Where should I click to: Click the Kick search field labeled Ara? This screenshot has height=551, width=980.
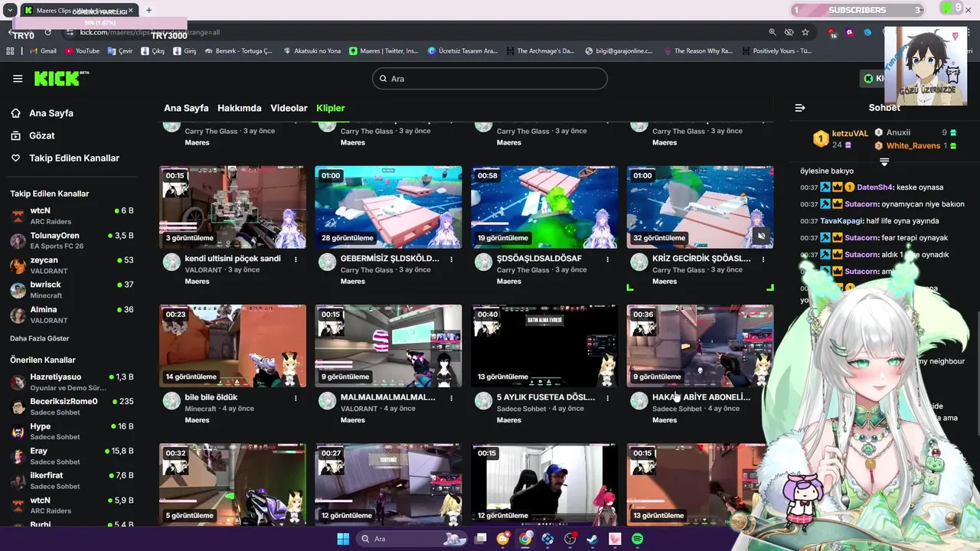tap(490, 79)
